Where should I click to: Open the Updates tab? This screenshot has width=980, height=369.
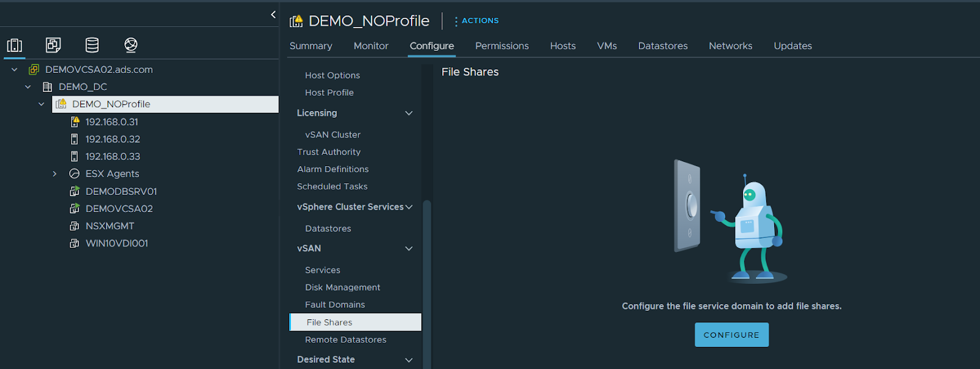click(x=793, y=45)
